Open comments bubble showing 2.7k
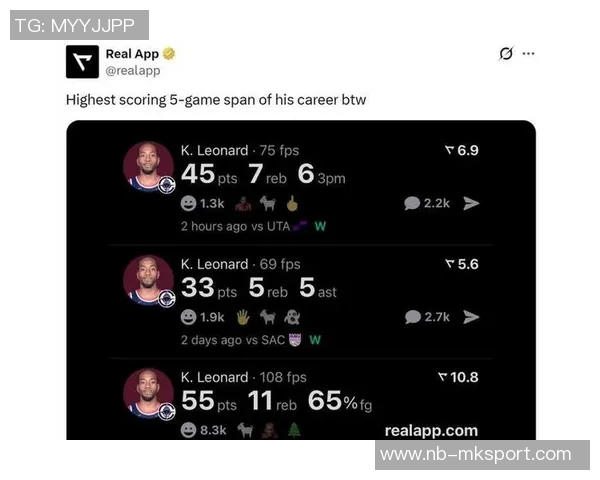600x480 pixels. pos(427,317)
